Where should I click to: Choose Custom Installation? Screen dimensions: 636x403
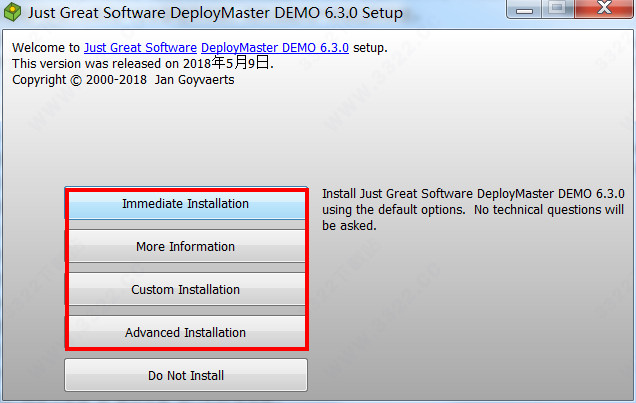tap(186, 290)
